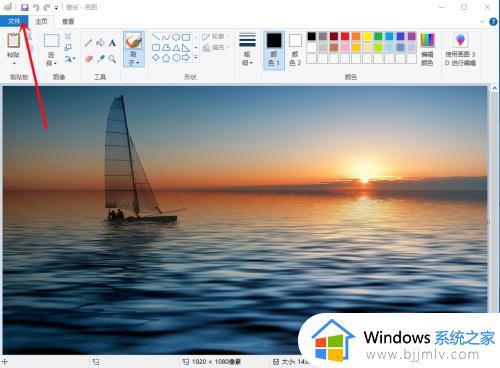Choose the bright red palette swatch
The image size is (500, 368).
pyautogui.click(x=345, y=36)
